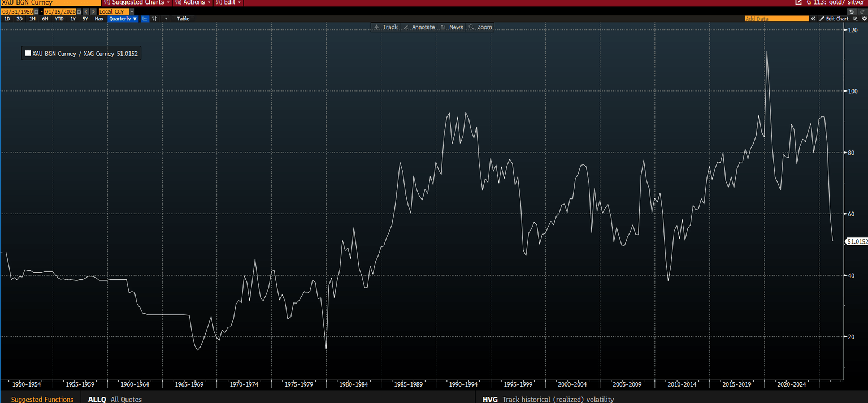Expand the chart type dropdown arrow
The image size is (868, 403).
coord(166,19)
